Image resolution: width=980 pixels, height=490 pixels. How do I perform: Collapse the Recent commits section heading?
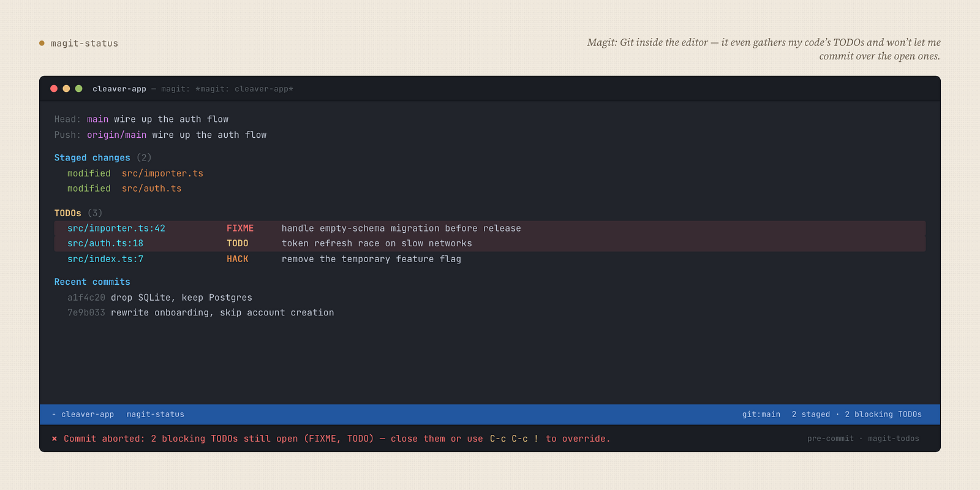pos(92,282)
